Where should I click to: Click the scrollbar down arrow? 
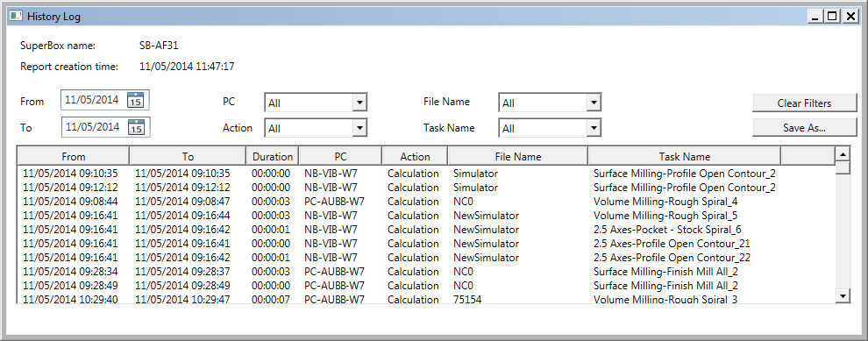[x=843, y=296]
